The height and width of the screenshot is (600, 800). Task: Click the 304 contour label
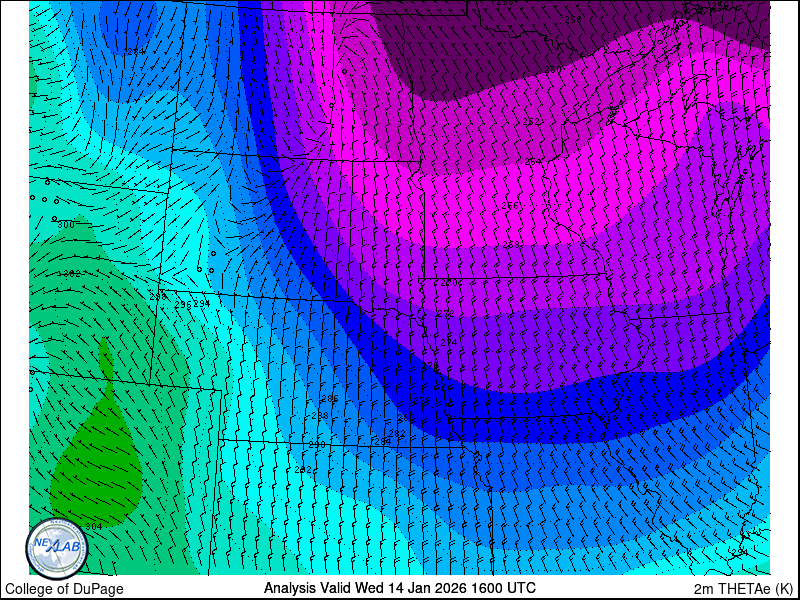tap(94, 526)
